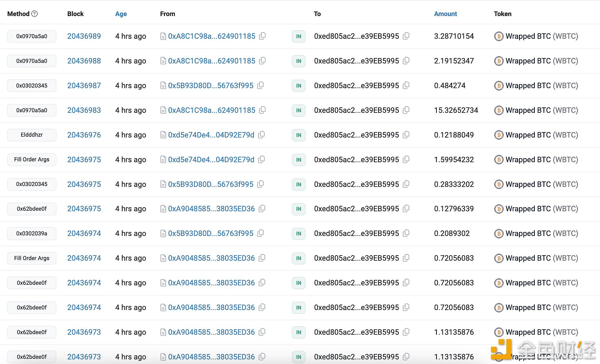Screen dimensions: 600x364
Task: Click 0x03020345 method badge in block 20436987 row
Action: coord(32,86)
